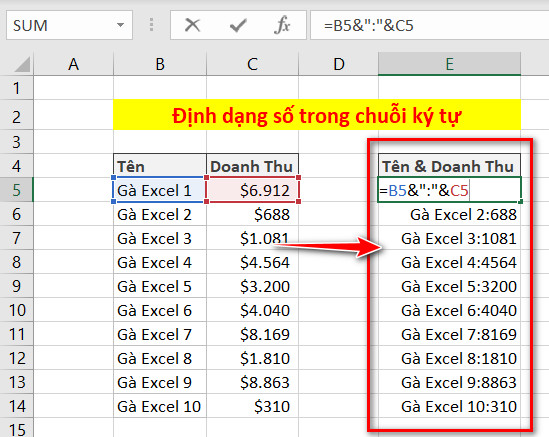Click the yellow title 'Định dạng số trong chuỗi ký tự'
This screenshot has height=437, width=549.
click(x=317, y=115)
